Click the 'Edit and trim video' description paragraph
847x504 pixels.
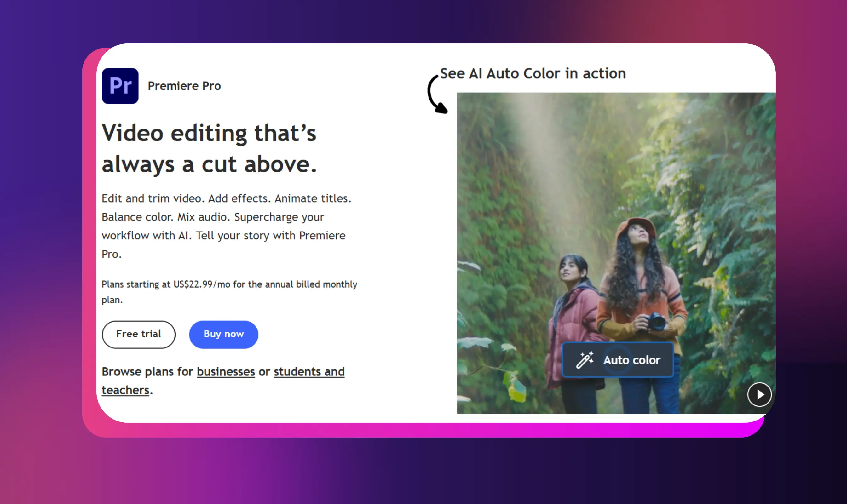227,226
